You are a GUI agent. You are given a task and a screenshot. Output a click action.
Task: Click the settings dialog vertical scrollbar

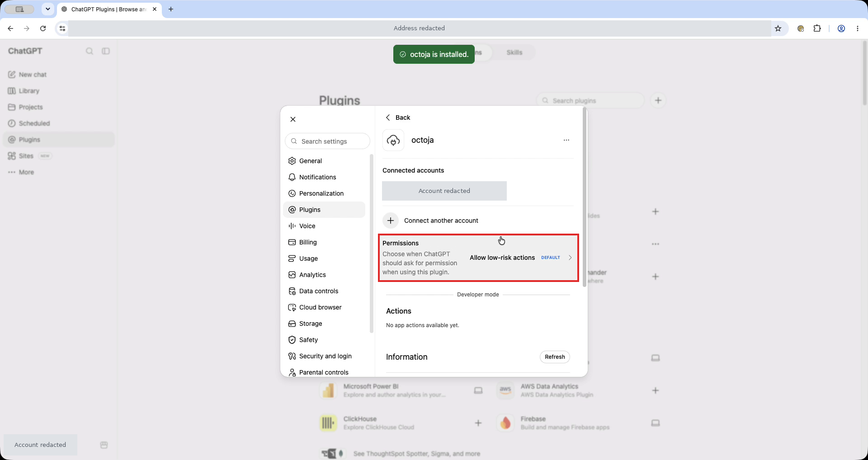pos(585,197)
